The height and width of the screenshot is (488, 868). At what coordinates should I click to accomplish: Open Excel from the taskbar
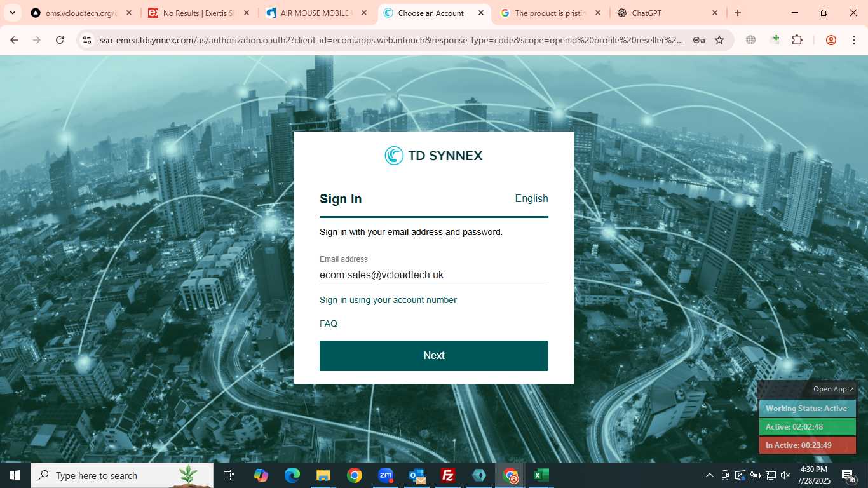click(541, 475)
